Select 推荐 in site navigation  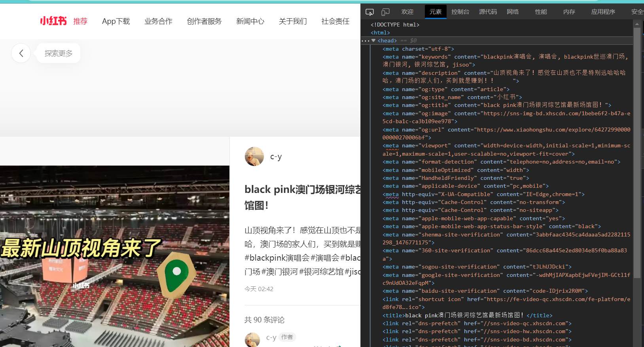80,21
